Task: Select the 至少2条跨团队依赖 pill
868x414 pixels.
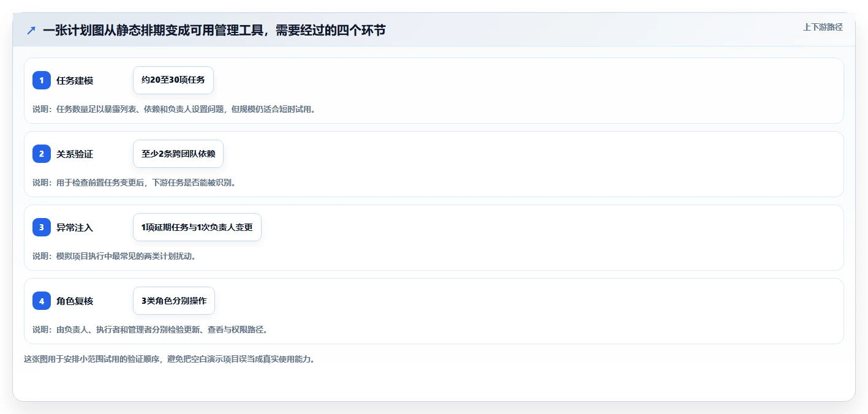Action: pyautogui.click(x=178, y=154)
